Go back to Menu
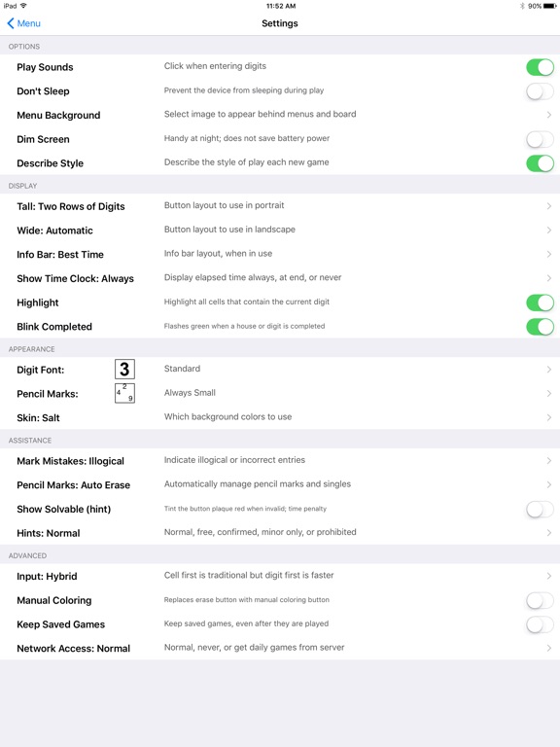 (23, 23)
